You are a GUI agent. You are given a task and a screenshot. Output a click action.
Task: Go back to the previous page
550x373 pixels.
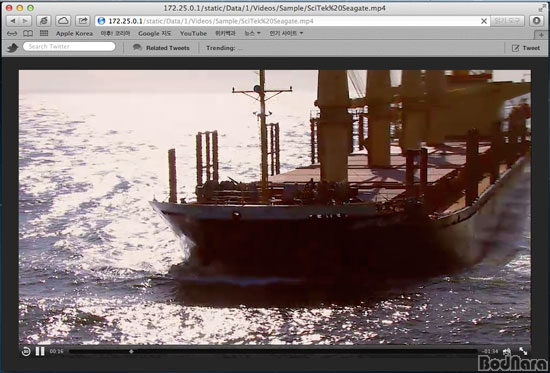[x=13, y=21]
